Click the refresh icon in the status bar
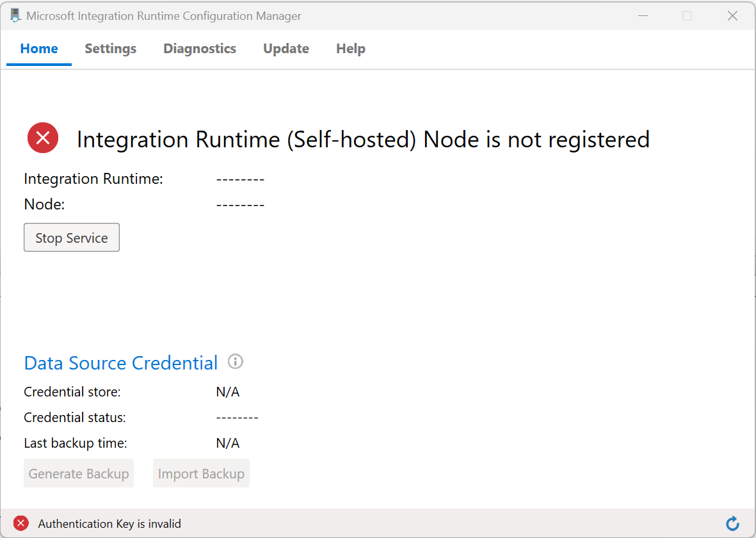This screenshot has height=538, width=756. 733,524
